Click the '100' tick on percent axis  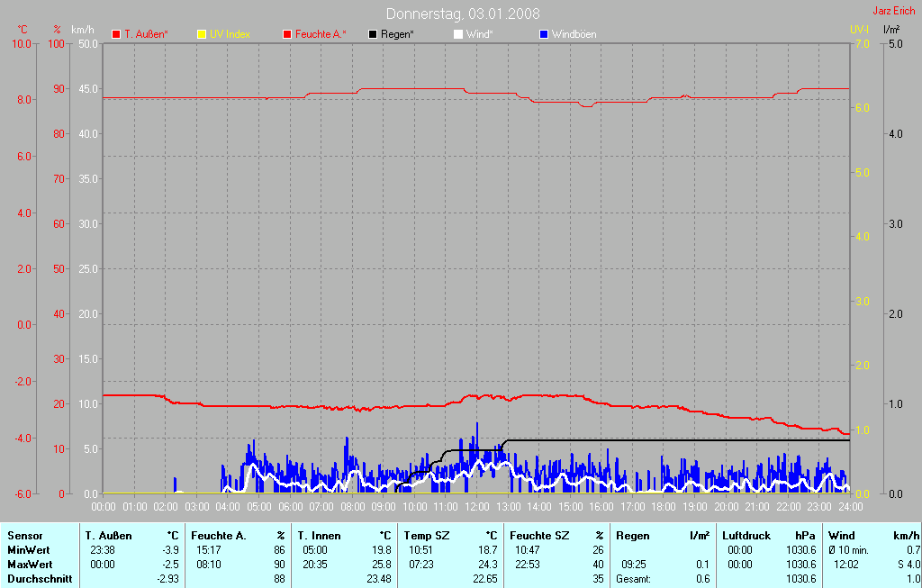tap(57, 43)
